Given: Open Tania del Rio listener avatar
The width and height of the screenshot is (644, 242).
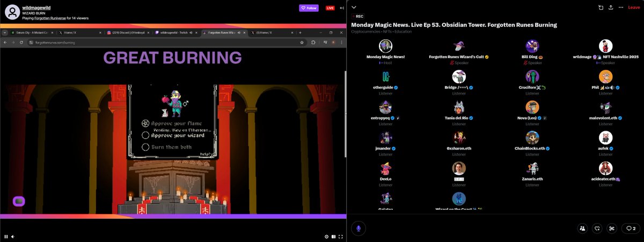Looking at the screenshot, I should (x=459, y=107).
